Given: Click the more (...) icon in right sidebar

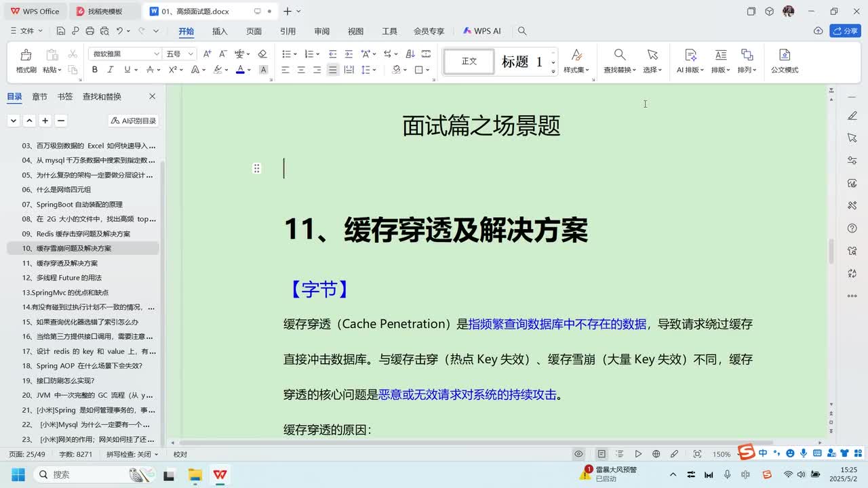Looking at the screenshot, I should point(852,296).
